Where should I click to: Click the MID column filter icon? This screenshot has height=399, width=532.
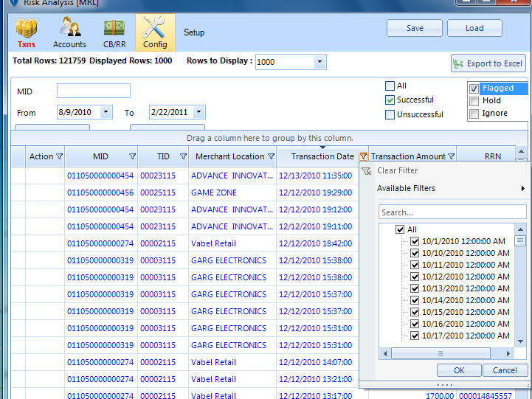(133, 156)
